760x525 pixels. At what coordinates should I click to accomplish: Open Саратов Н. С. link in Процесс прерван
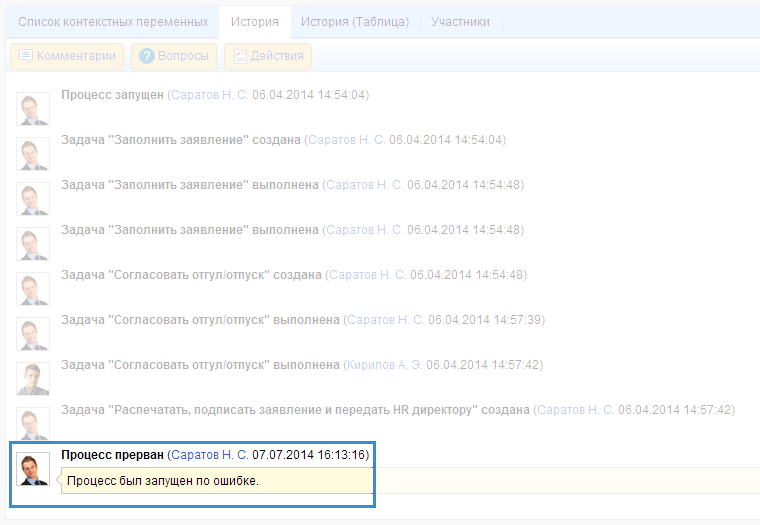tap(210, 455)
